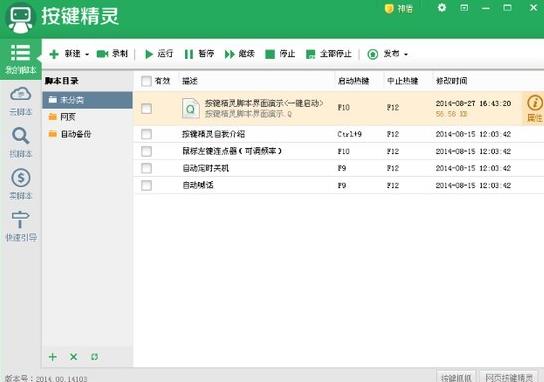Viewport: 544px width, 382px height.
Task: Stop the script with 停止
Action: (280, 54)
